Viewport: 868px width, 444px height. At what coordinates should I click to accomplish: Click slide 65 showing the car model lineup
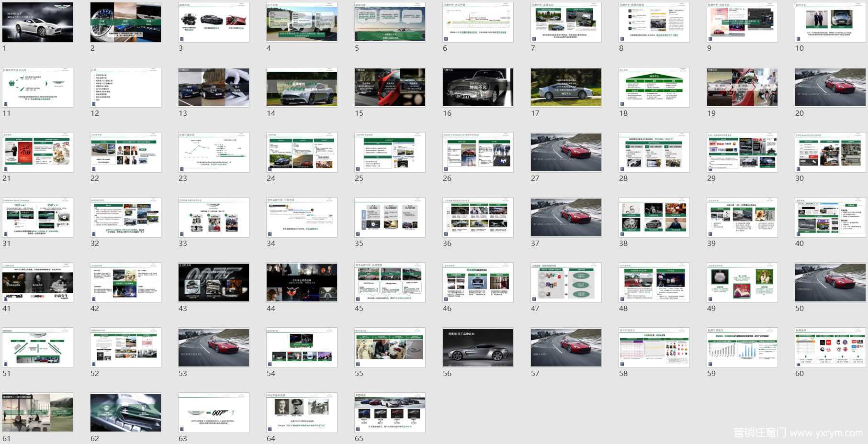pyautogui.click(x=390, y=412)
